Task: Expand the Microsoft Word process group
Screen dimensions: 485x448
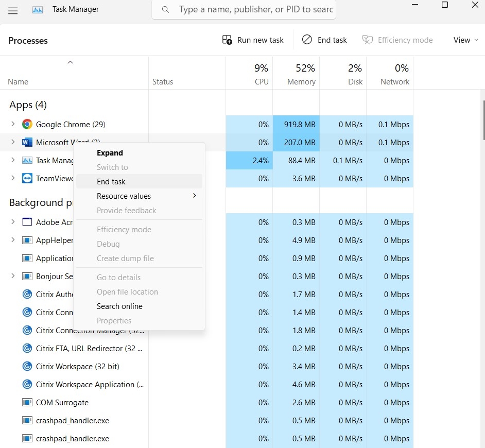Action: [x=13, y=142]
